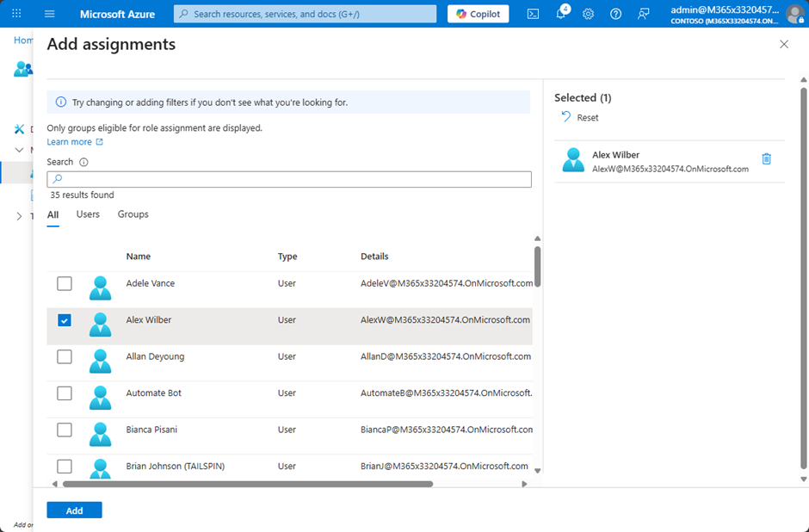This screenshot has height=532, width=809.
Task: Sort by the Name column header
Action: pos(139,257)
